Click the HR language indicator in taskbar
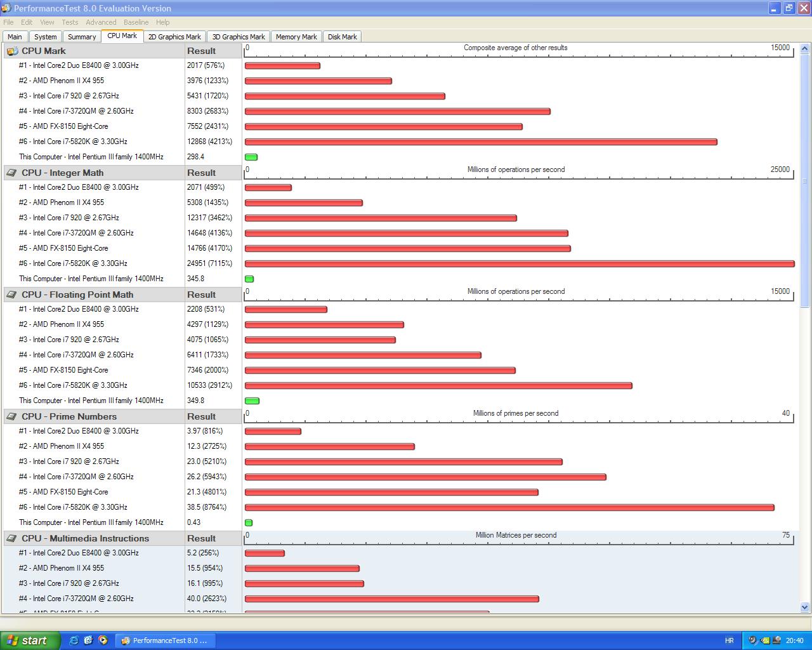This screenshot has height=650, width=812. click(x=729, y=640)
